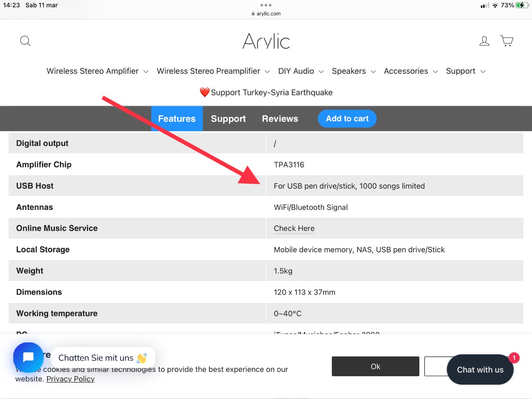Select the Antennas row label
532x399 pixels.
[34, 207]
